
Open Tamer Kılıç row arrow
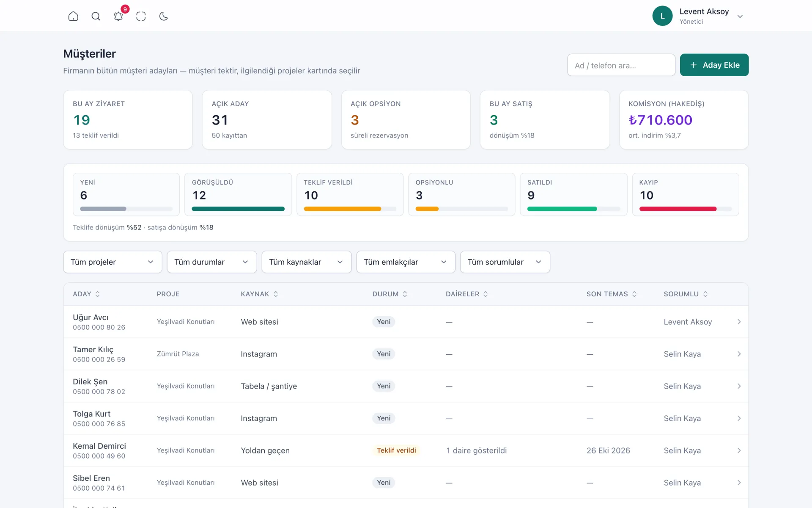tap(739, 354)
